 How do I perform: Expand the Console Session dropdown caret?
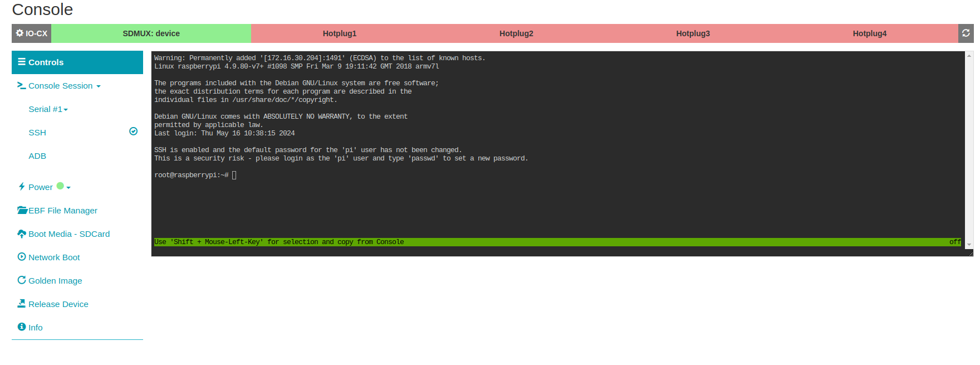click(x=99, y=86)
